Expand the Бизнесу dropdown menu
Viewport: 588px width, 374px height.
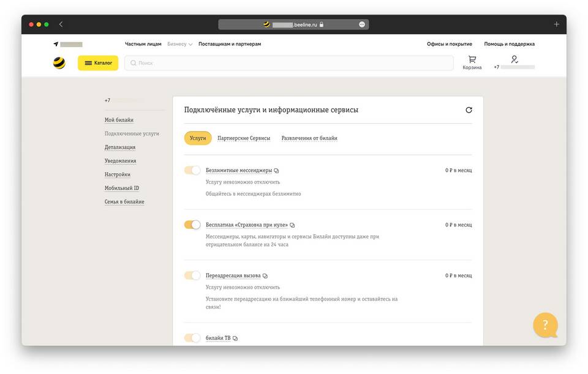179,44
